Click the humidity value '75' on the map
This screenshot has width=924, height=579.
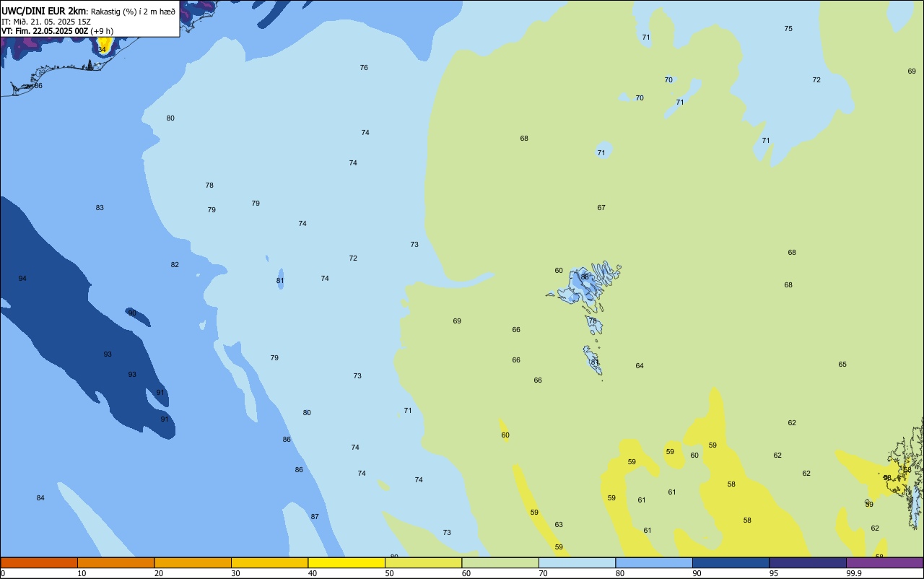pyautogui.click(x=788, y=29)
